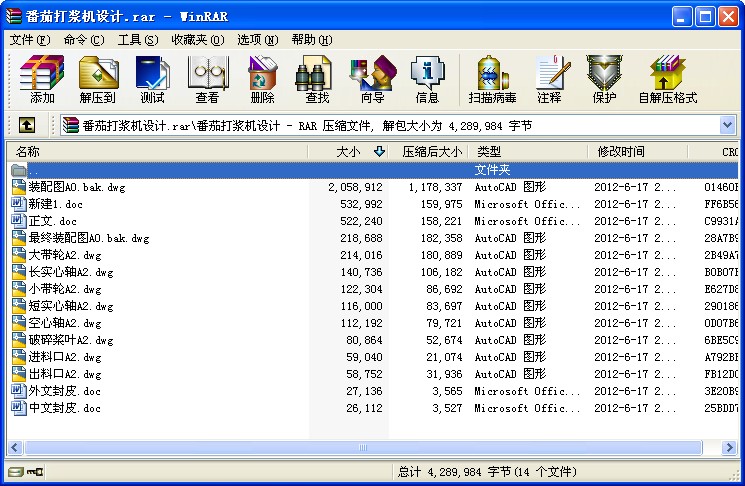
Task: Sort by 名称 column header
Action: point(157,152)
